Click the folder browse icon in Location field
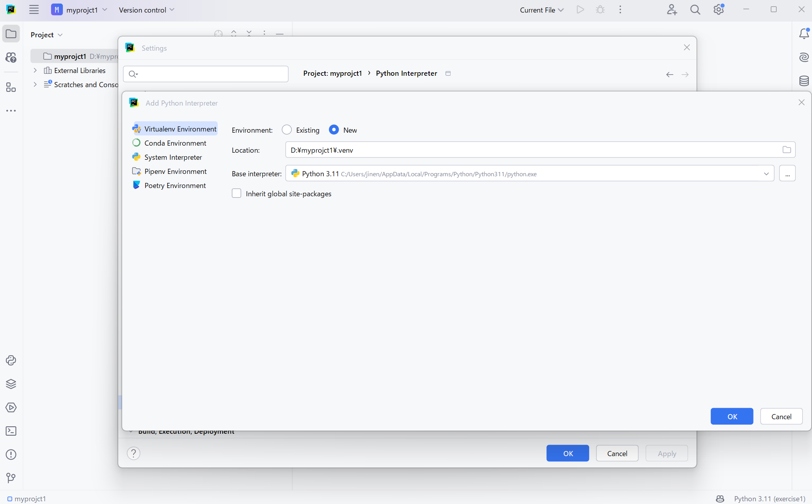The width and height of the screenshot is (812, 504). point(786,150)
